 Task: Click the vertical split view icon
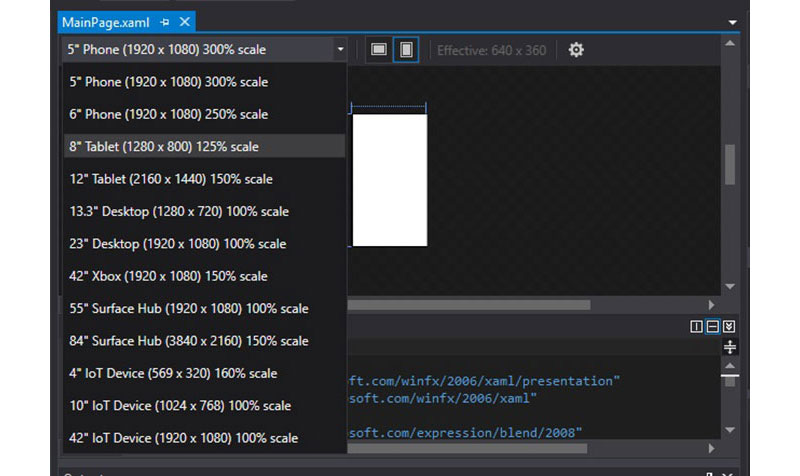click(x=696, y=327)
